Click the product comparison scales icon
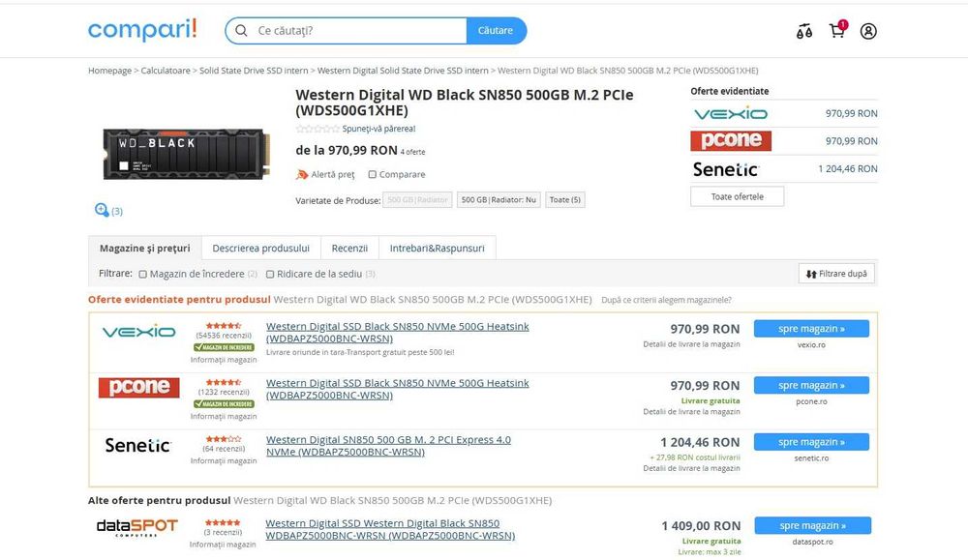This screenshot has height=560, width=968. pos(803,31)
